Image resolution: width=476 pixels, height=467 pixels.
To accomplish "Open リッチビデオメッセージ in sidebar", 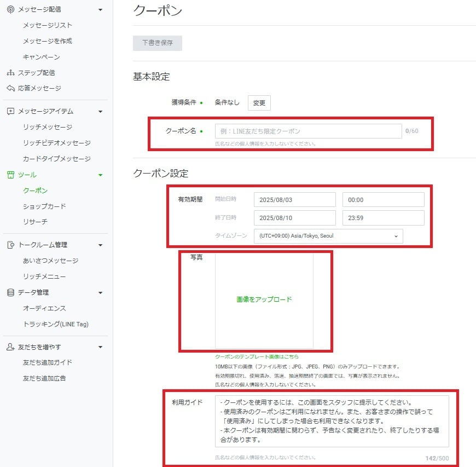I will point(57,143).
